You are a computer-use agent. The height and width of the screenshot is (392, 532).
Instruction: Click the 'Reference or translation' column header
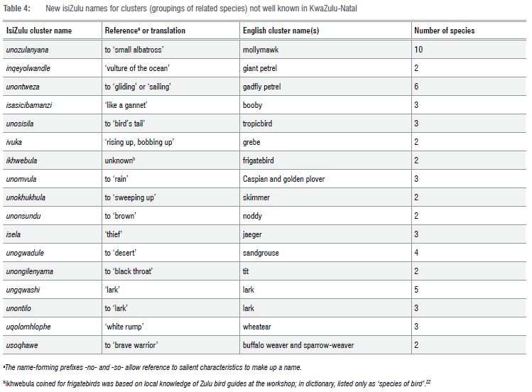click(x=145, y=31)
